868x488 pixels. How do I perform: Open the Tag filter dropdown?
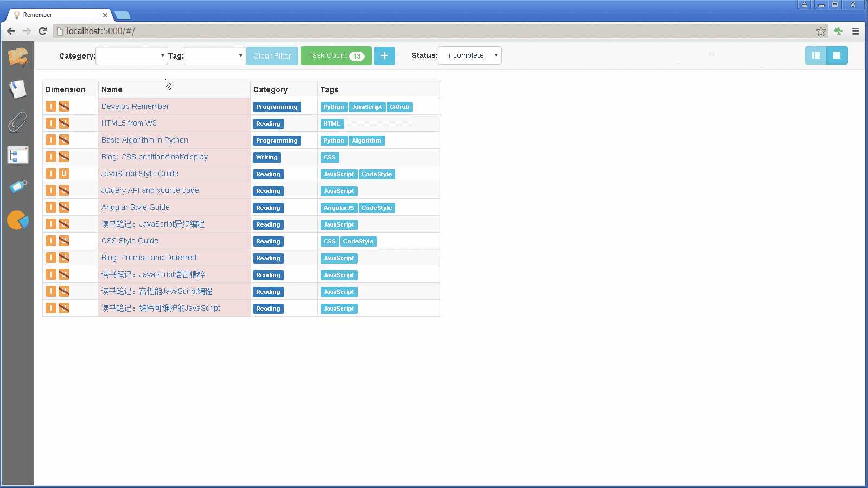(215, 56)
